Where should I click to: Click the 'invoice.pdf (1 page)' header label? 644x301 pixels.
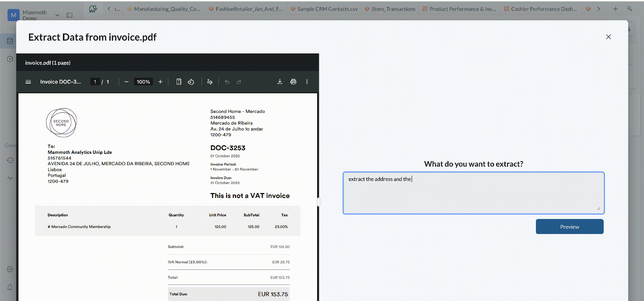coord(48,63)
